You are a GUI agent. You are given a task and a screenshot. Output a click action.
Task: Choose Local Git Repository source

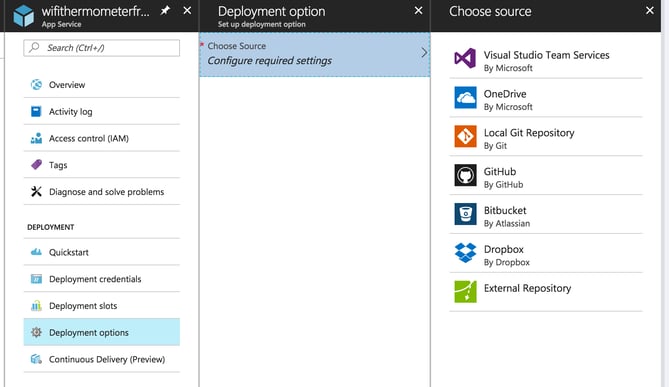pyautogui.click(x=546, y=137)
